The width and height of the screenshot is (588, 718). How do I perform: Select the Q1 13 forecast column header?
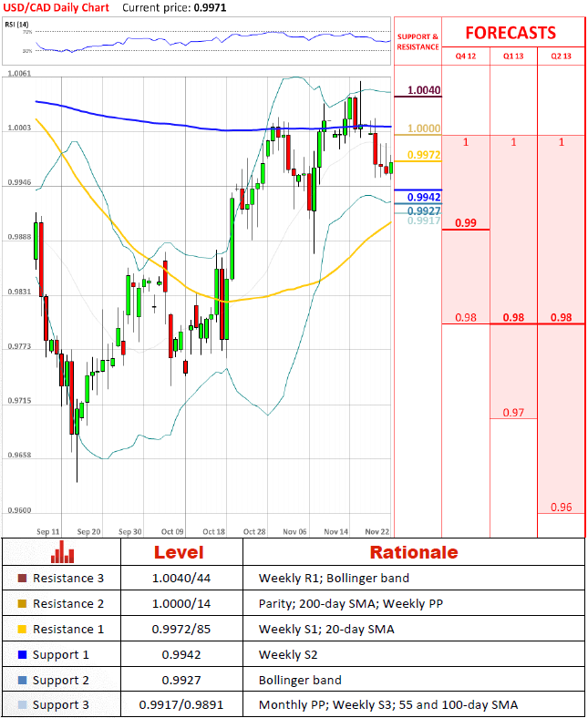(513, 56)
